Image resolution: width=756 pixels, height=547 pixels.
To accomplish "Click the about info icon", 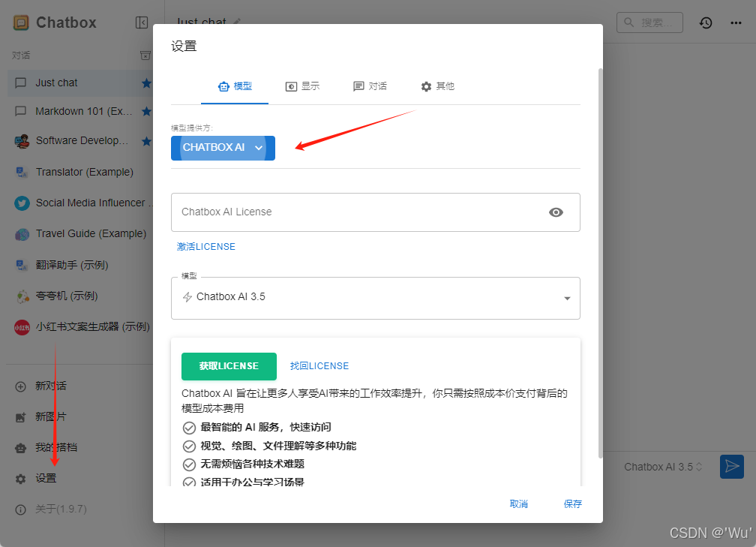I will point(21,509).
